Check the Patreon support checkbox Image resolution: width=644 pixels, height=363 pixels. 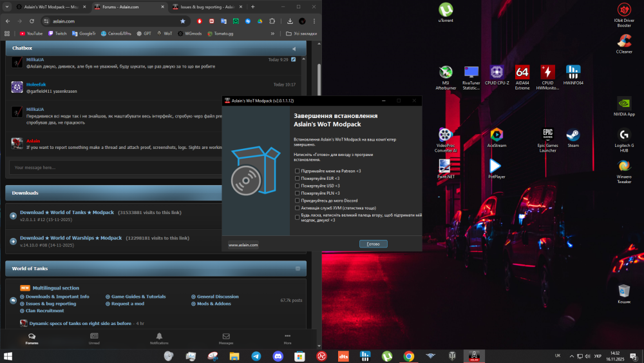[298, 171]
